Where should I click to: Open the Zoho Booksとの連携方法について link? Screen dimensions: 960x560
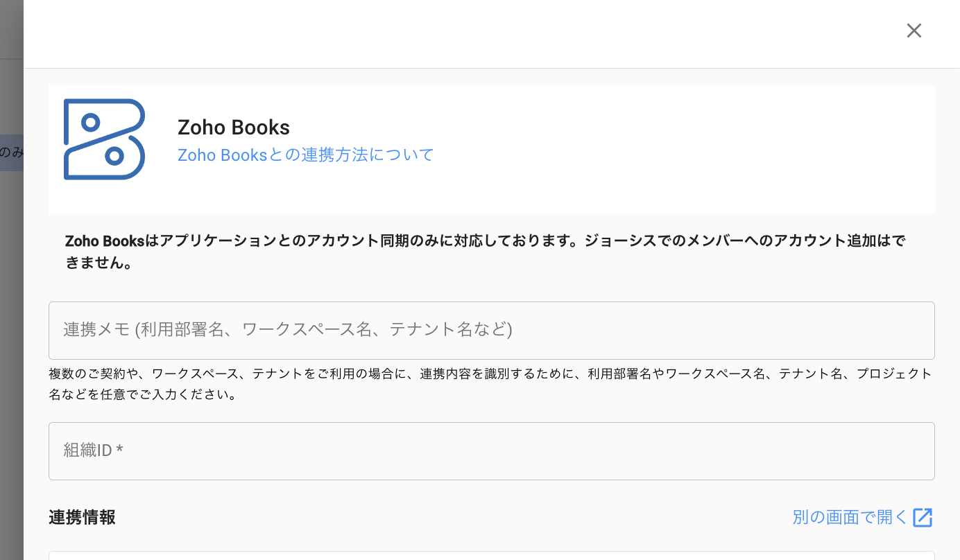tap(305, 155)
